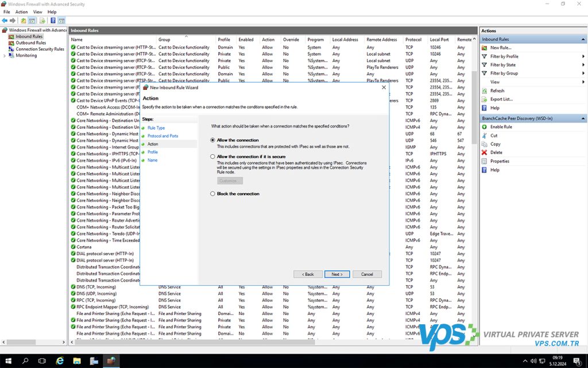The image size is (588, 368).
Task: Click the Back button in the wizard
Action: click(x=308, y=274)
